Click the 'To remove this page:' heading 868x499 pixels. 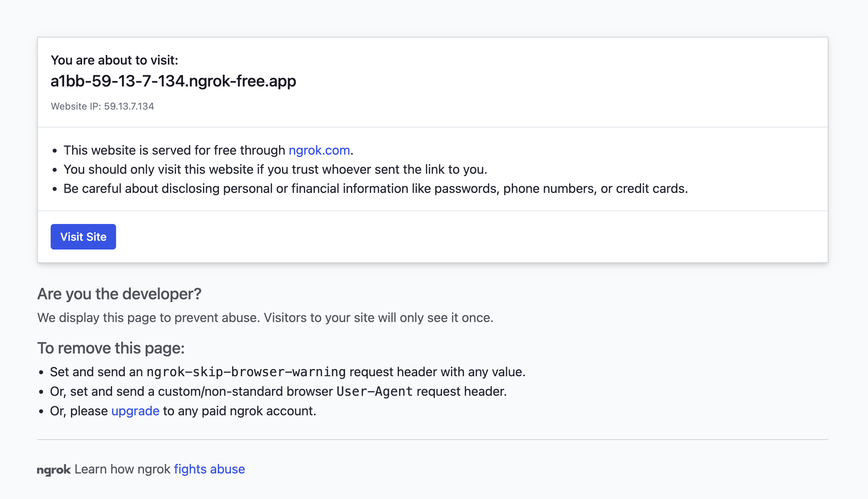pos(111,348)
